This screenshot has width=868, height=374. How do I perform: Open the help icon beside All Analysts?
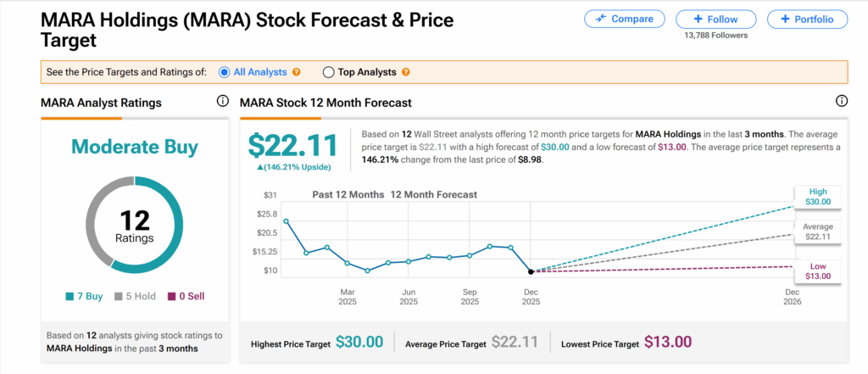(297, 72)
